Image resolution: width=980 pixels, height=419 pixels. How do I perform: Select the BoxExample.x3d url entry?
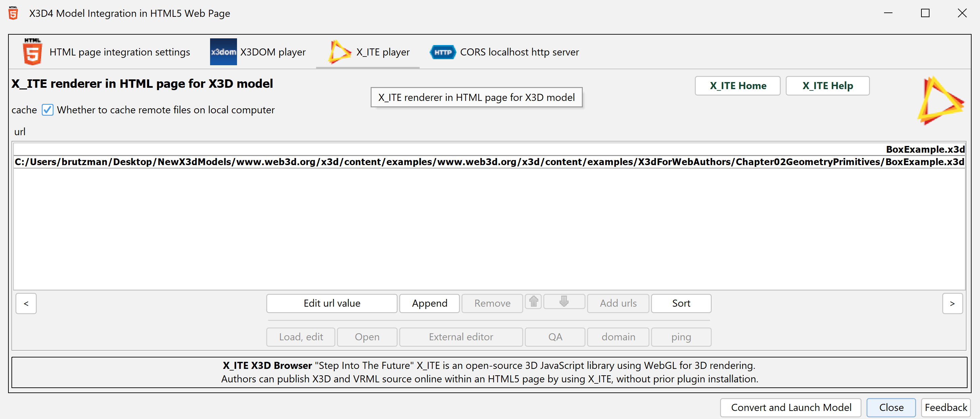(x=489, y=149)
